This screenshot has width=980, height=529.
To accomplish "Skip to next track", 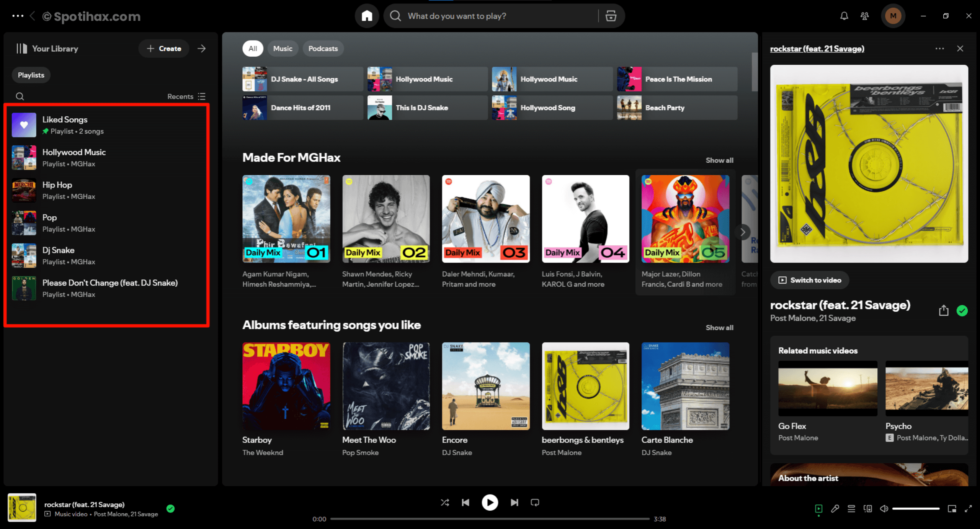I will [x=514, y=502].
